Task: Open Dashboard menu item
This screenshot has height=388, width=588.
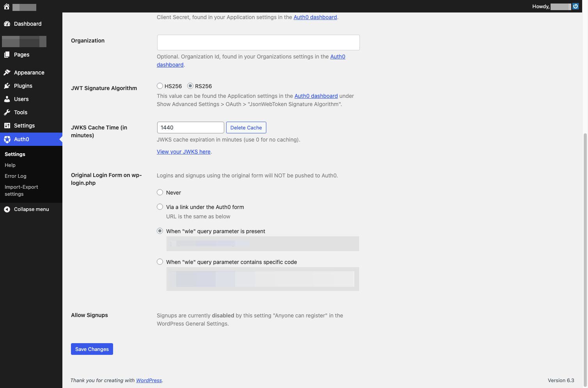Action: [x=31, y=24]
